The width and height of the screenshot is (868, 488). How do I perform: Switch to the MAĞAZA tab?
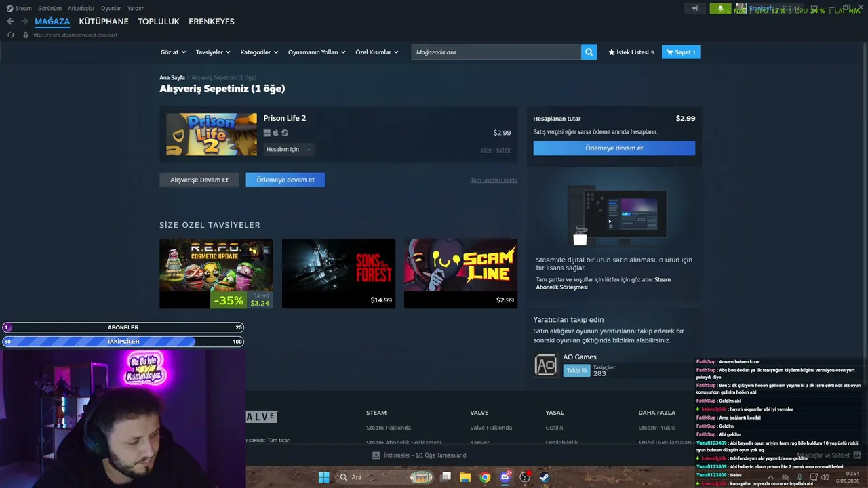pos(52,22)
